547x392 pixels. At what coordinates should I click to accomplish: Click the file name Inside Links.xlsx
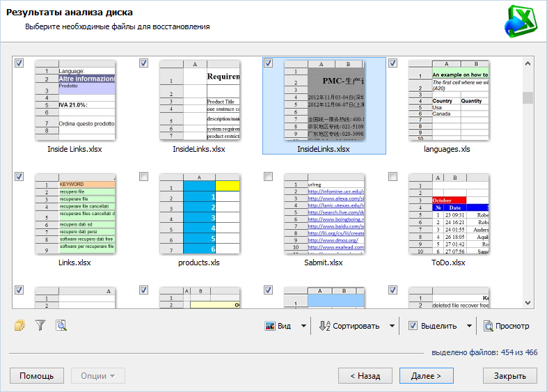74,149
